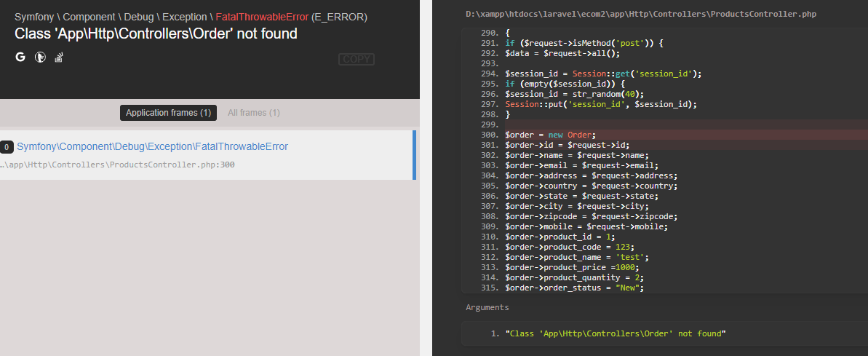This screenshot has height=356, width=868.
Task: Click the "Class 'App\Http\Controllers\Order' not found" heading
Action: click(x=156, y=33)
